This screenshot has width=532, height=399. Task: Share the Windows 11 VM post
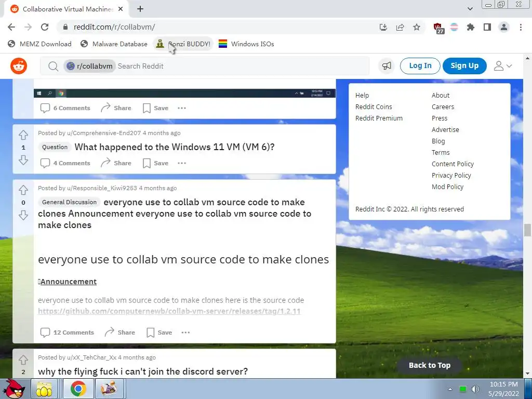(x=116, y=163)
